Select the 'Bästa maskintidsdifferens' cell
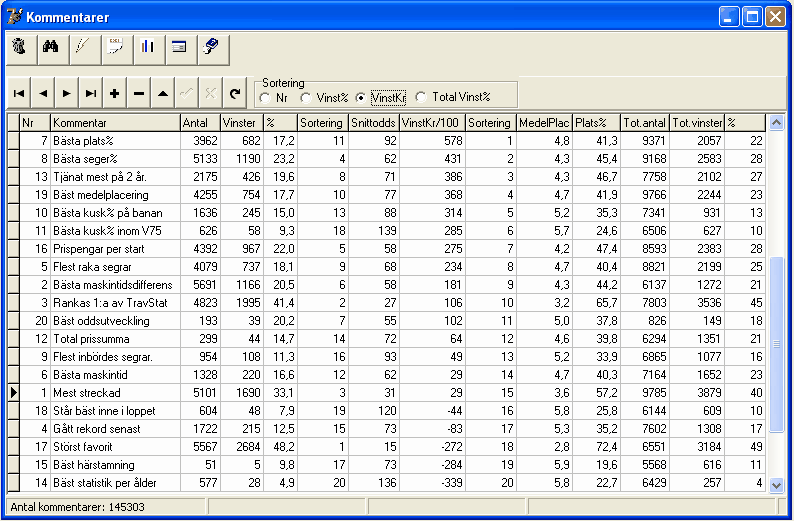The height and width of the screenshot is (521, 794). 115,285
